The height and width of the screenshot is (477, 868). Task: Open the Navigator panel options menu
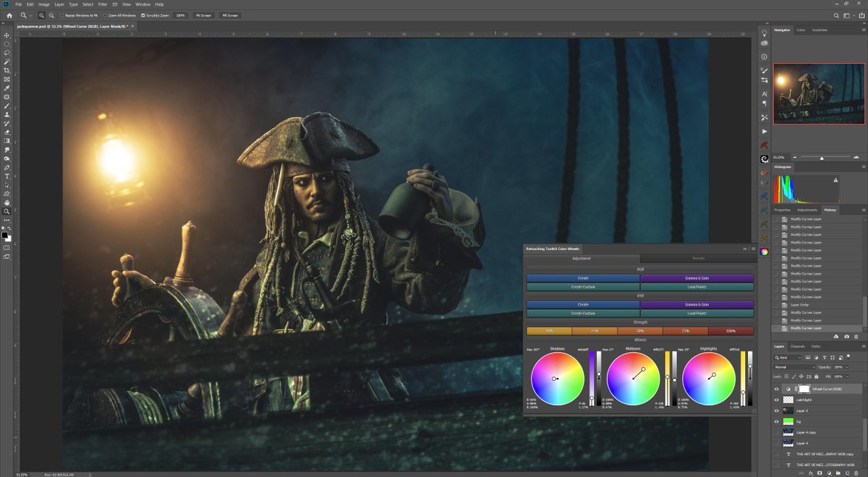(x=863, y=30)
